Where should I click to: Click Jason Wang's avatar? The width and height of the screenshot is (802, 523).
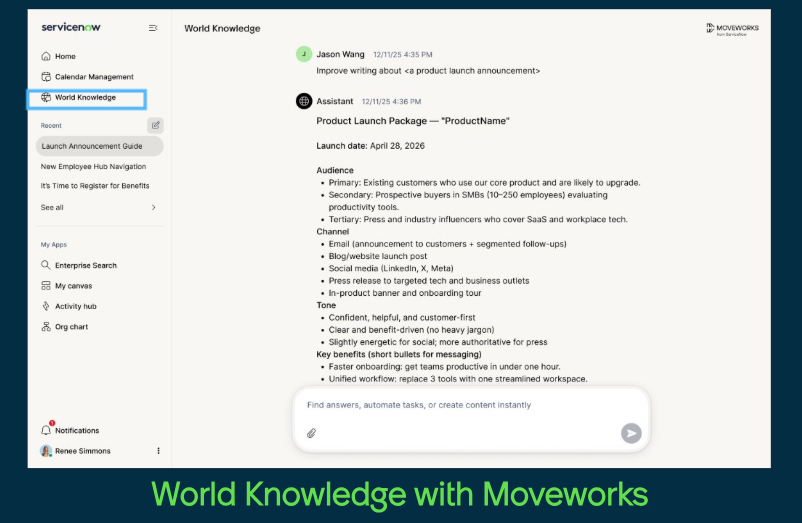[304, 54]
